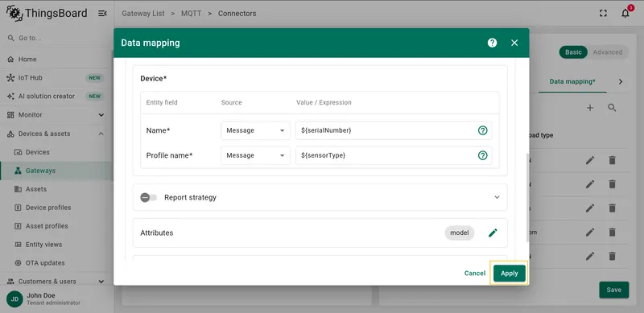The width and height of the screenshot is (644, 313).
Task: Open OTA updates
Action: (x=56, y=263)
